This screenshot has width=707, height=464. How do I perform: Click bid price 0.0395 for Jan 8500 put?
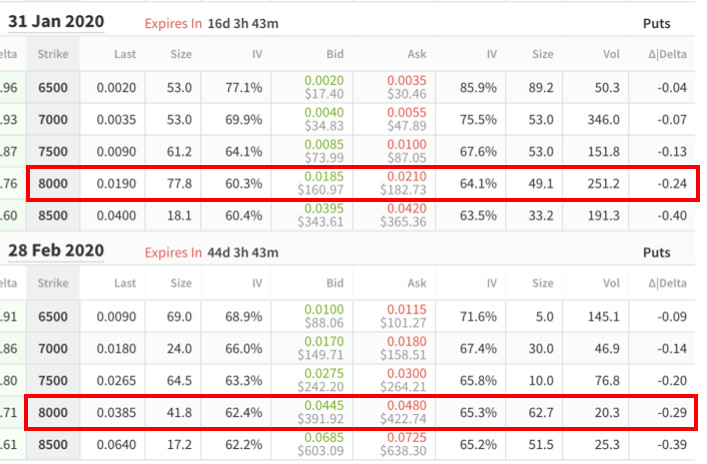click(324, 208)
